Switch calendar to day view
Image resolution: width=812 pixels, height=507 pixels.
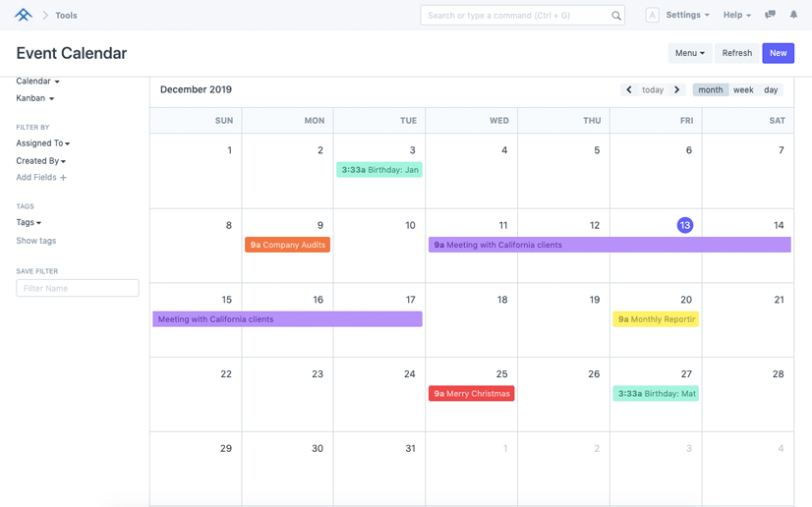pyautogui.click(x=771, y=89)
